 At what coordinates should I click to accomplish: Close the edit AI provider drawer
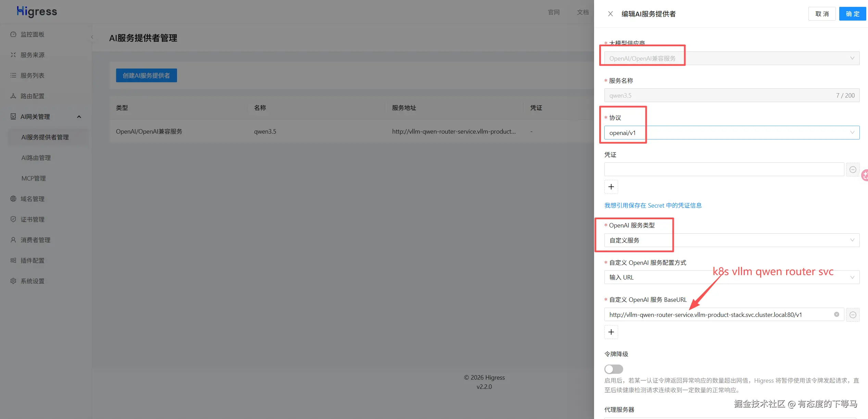(610, 14)
